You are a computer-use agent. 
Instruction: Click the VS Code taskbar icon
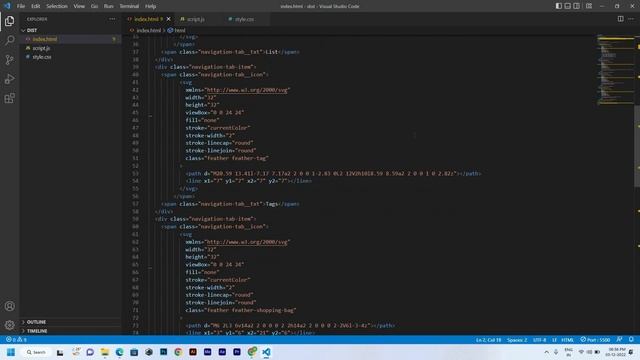click(266, 352)
